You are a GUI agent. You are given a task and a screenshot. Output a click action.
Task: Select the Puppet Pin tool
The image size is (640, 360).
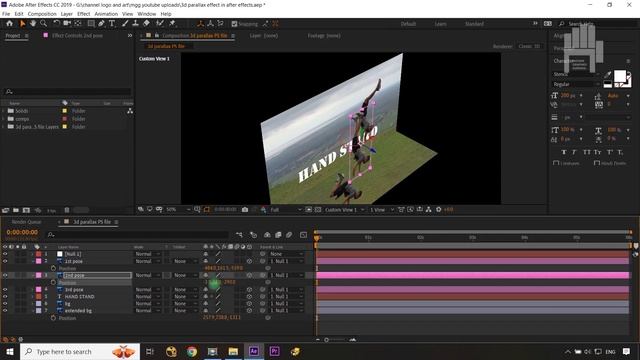pos(172,24)
